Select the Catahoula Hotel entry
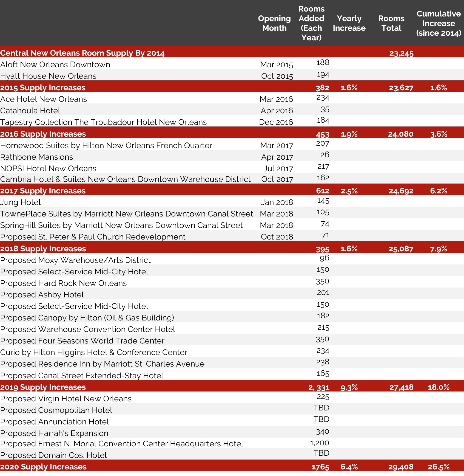464x476 pixels. (x=30, y=111)
